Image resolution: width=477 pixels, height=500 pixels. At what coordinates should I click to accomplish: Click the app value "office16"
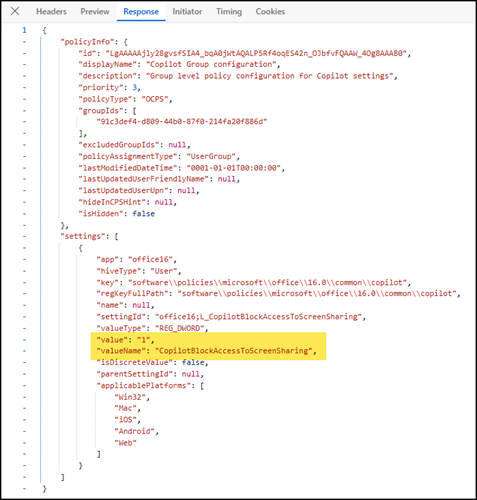click(150, 260)
